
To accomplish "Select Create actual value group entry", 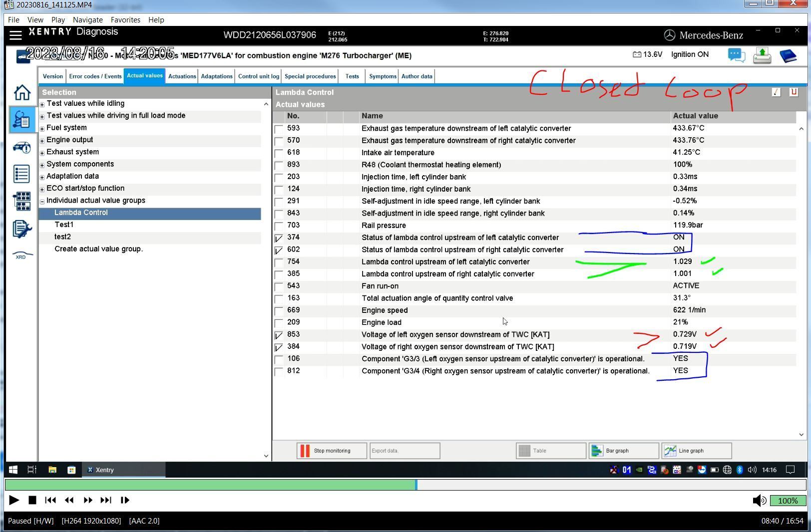I will click(x=98, y=249).
